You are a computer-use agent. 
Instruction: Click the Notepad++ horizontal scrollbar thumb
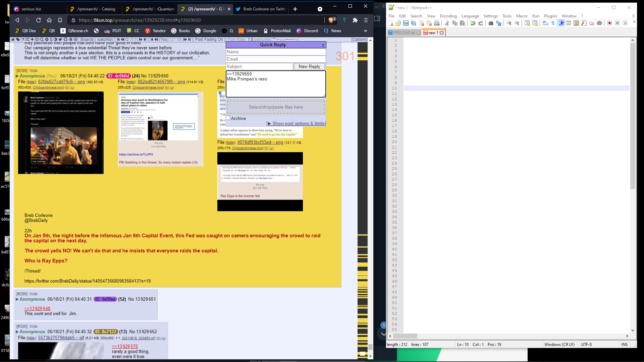point(405,336)
